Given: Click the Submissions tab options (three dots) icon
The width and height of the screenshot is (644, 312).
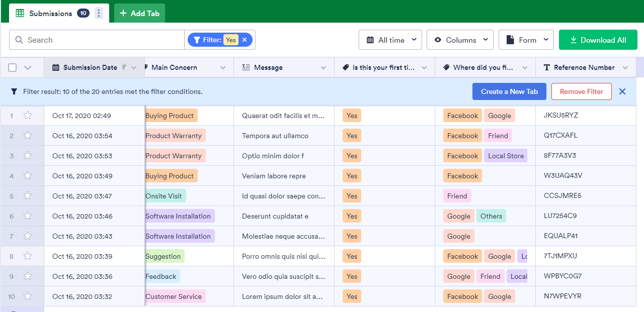Looking at the screenshot, I should 99,14.
